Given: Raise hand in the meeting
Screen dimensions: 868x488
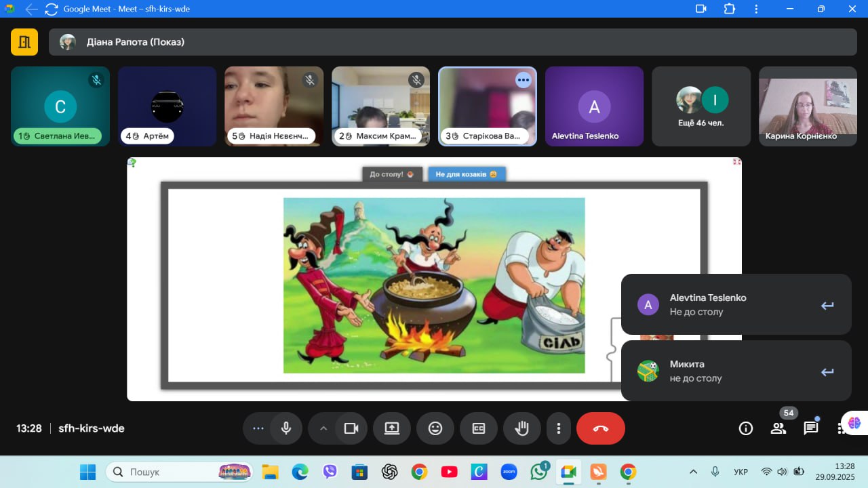Looking at the screenshot, I should coord(521,428).
